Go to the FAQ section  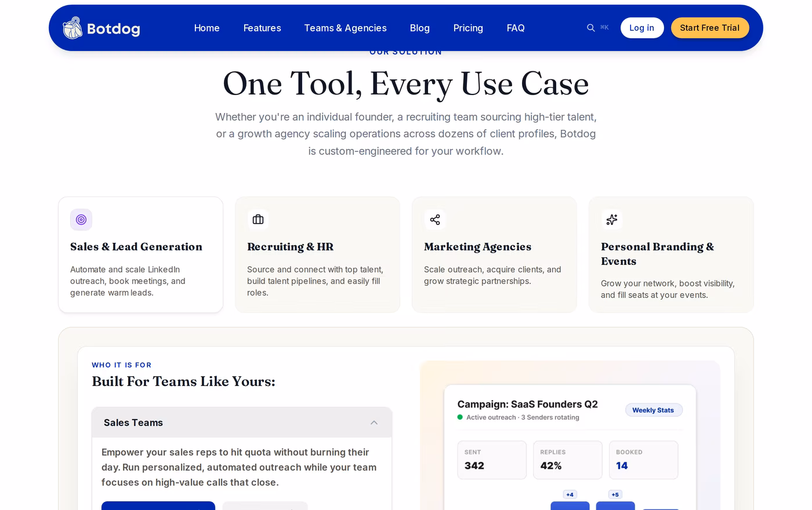tap(516, 28)
